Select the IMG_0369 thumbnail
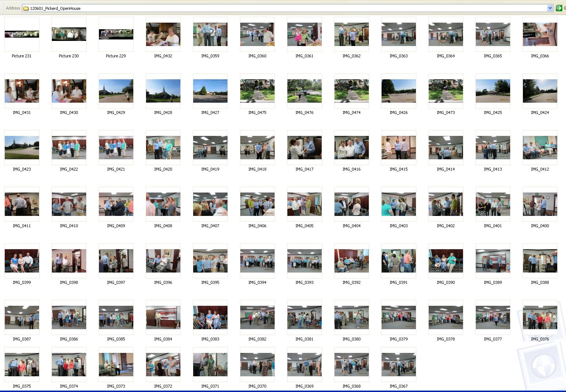The image size is (566, 392). click(x=305, y=365)
